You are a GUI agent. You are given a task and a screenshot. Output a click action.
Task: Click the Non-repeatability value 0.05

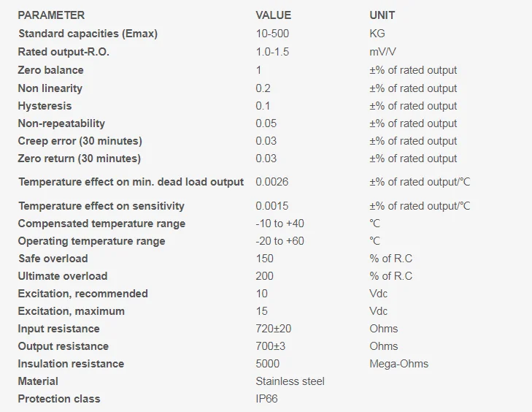click(x=266, y=123)
